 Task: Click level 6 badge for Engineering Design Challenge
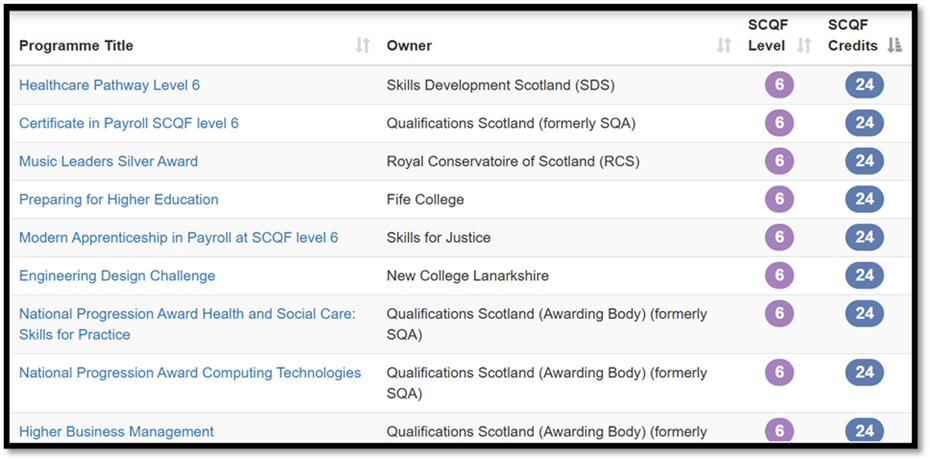click(779, 275)
